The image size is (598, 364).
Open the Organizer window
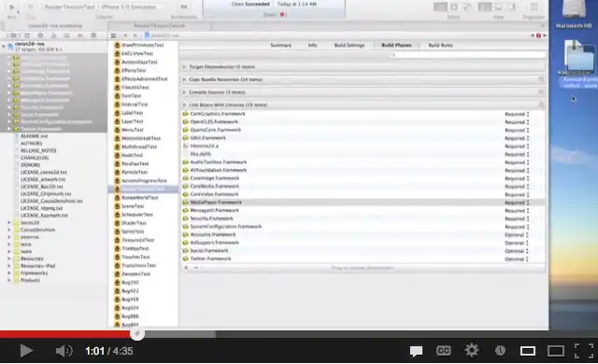[x=534, y=7]
